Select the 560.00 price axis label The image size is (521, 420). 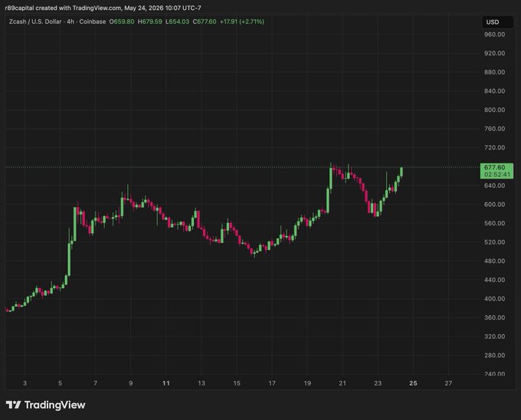tap(494, 223)
